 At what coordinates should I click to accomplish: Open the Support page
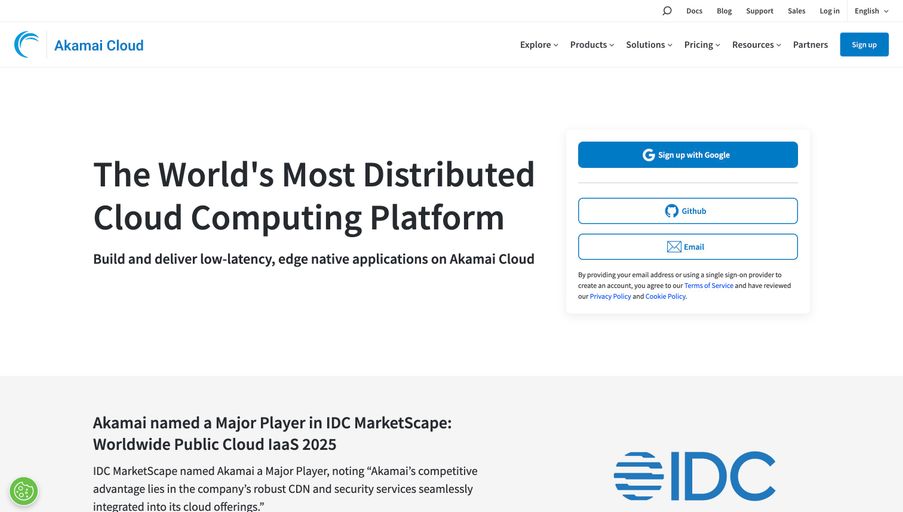759,11
